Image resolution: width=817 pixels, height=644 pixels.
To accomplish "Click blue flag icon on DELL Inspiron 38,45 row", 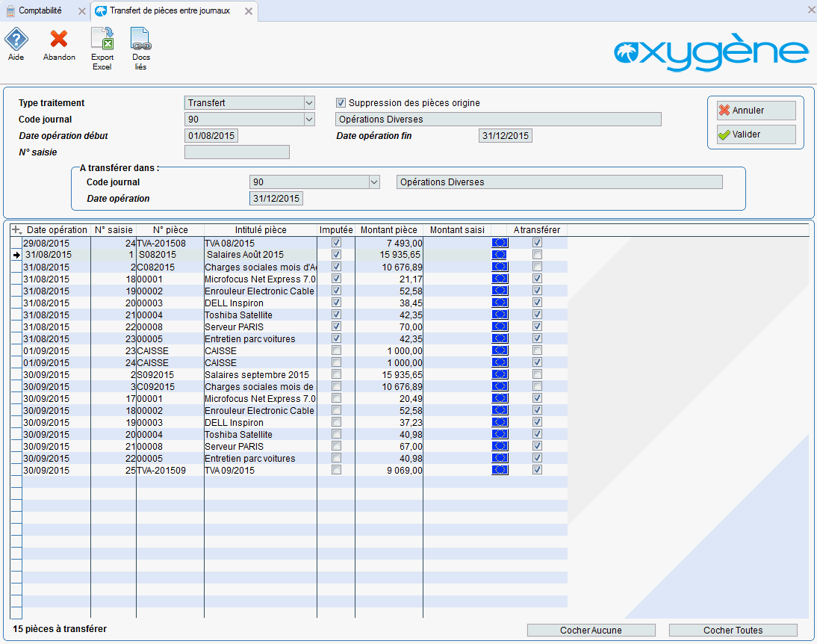I will 500,303.
